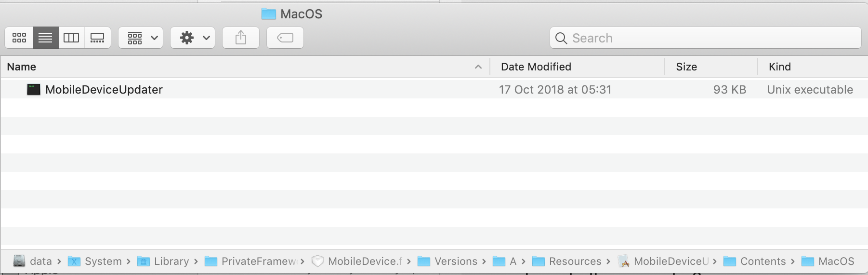Viewport: 868px width, 275px height.
Task: Open Resources folder in path bar
Action: coord(575,261)
